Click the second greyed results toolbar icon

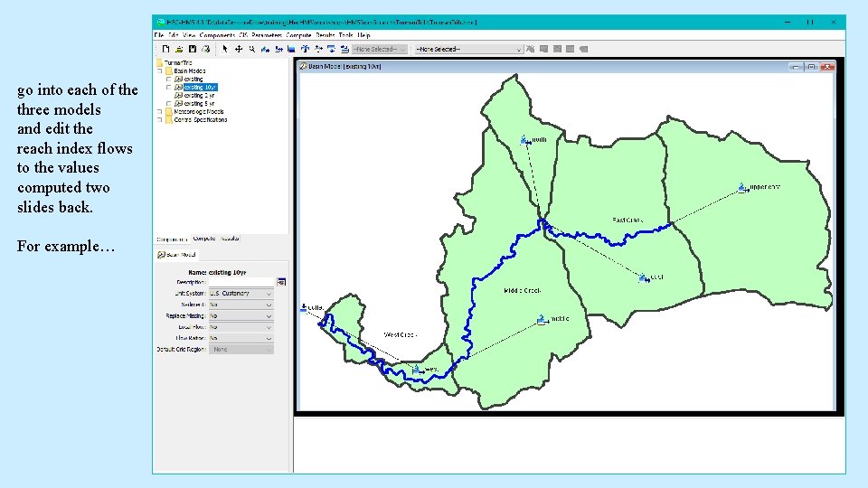tap(557, 49)
